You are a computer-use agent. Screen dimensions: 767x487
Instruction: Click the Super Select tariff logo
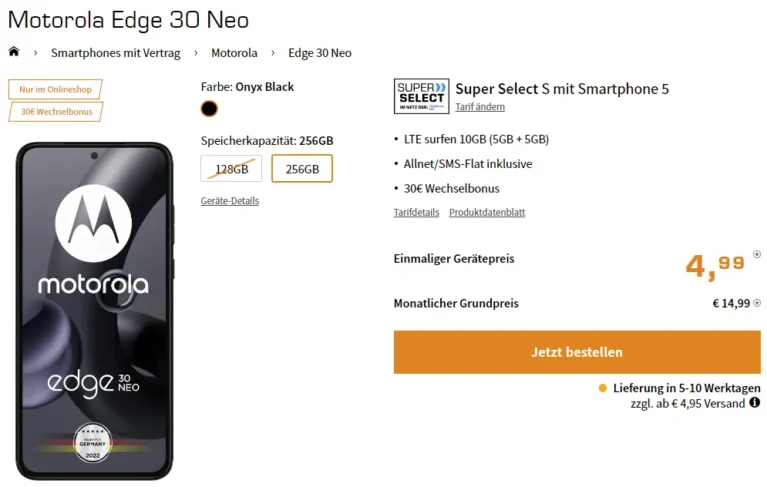(x=421, y=97)
